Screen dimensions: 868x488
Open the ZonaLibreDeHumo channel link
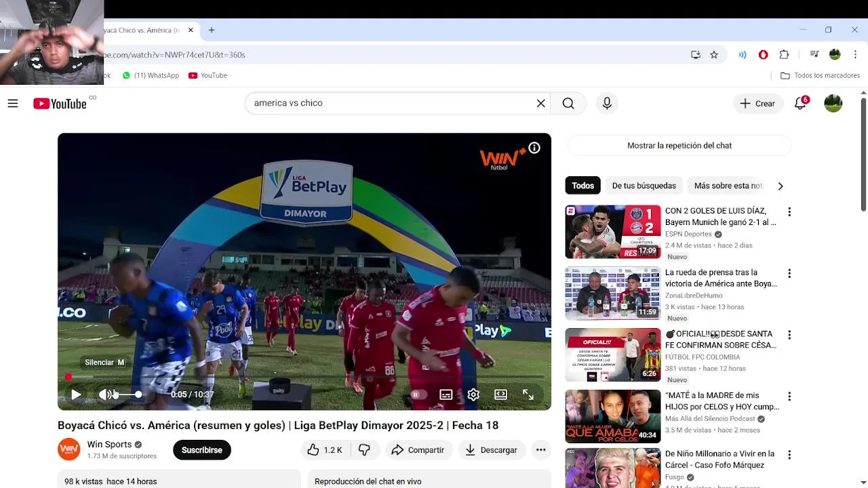[x=694, y=296]
